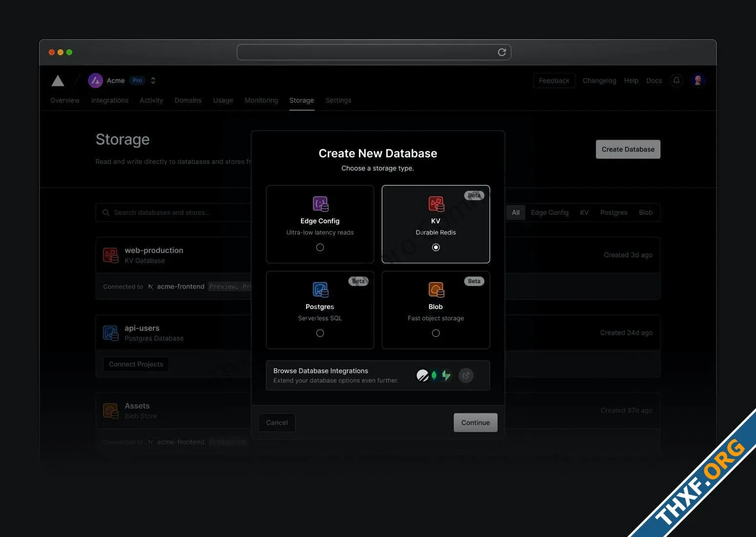Switch to the Domains tab
The image size is (756, 537).
click(188, 100)
